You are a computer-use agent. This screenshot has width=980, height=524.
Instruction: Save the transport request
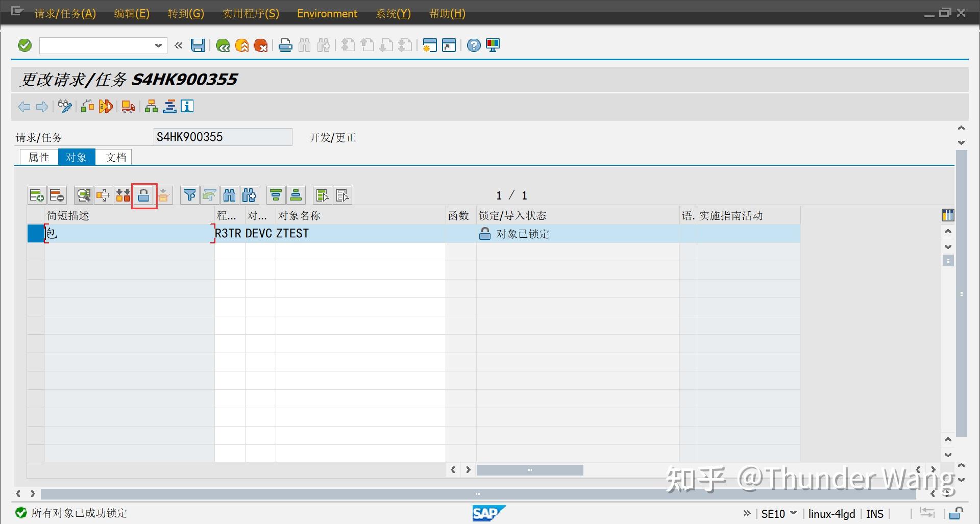pyautogui.click(x=198, y=45)
